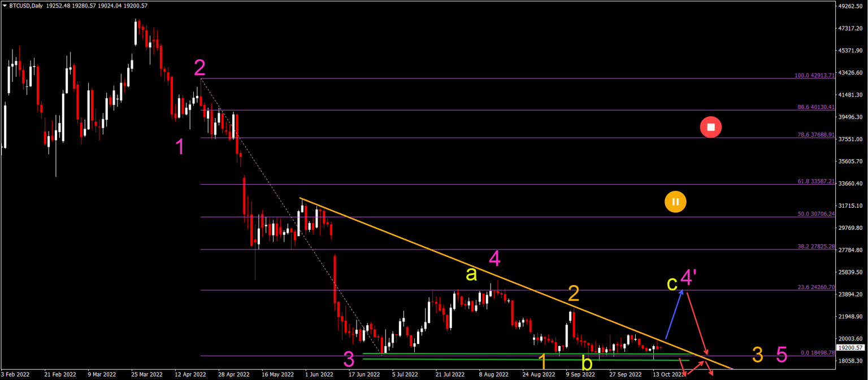Click the red stop button on the chart
The height and width of the screenshot is (380, 868).
pos(710,126)
